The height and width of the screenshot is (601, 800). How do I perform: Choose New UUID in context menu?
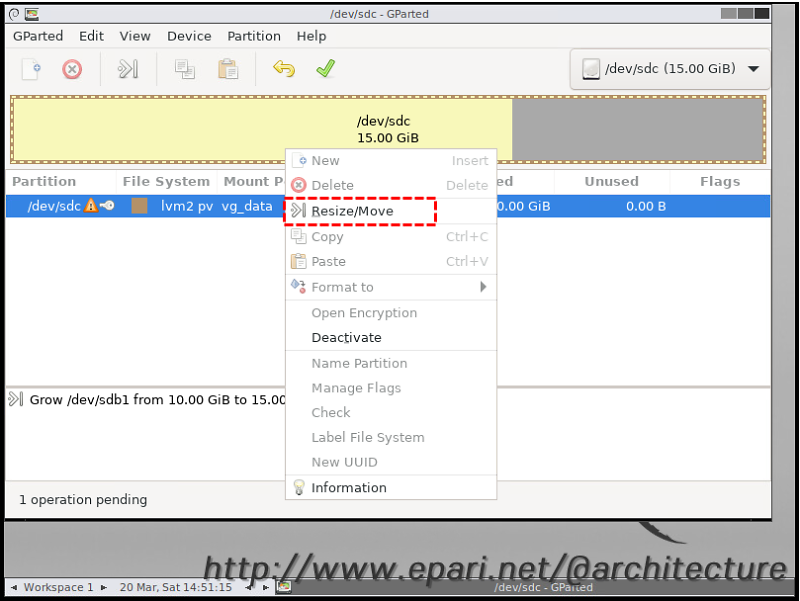[391, 462]
